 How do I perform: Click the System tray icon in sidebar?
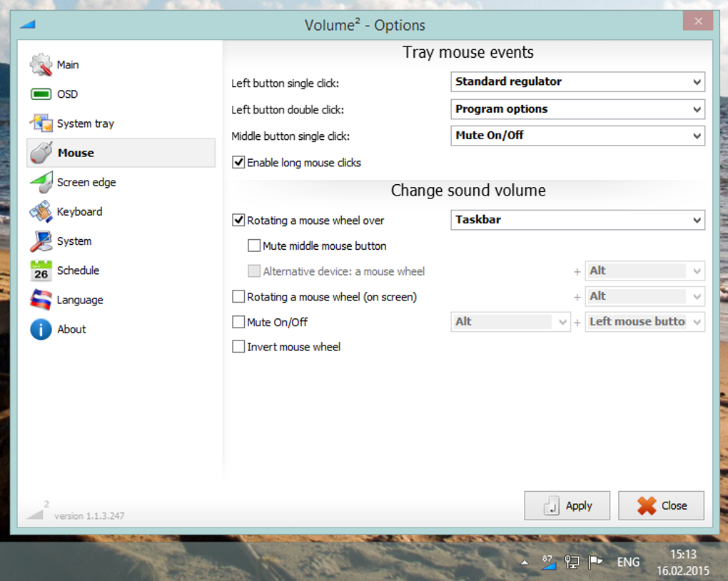[x=41, y=123]
